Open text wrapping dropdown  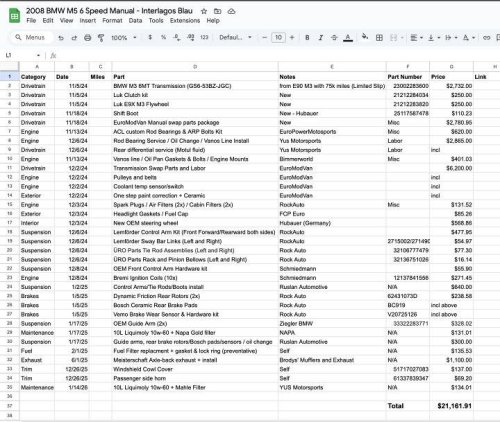click(451, 38)
